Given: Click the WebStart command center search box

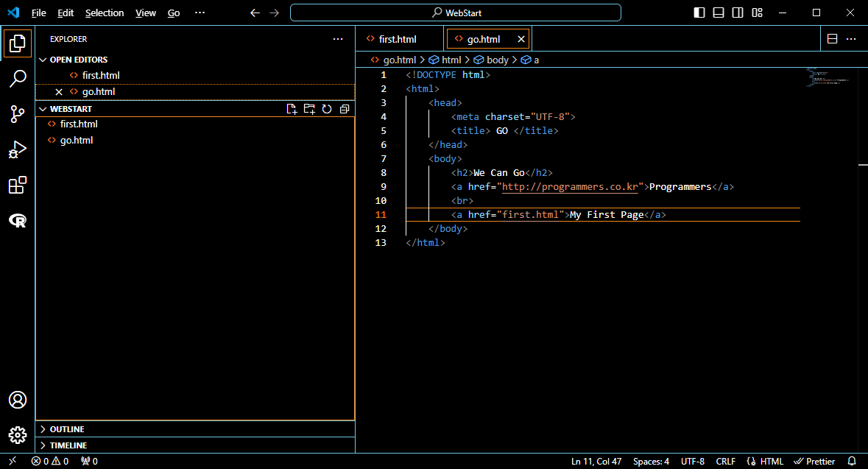Looking at the screenshot, I should click(456, 13).
